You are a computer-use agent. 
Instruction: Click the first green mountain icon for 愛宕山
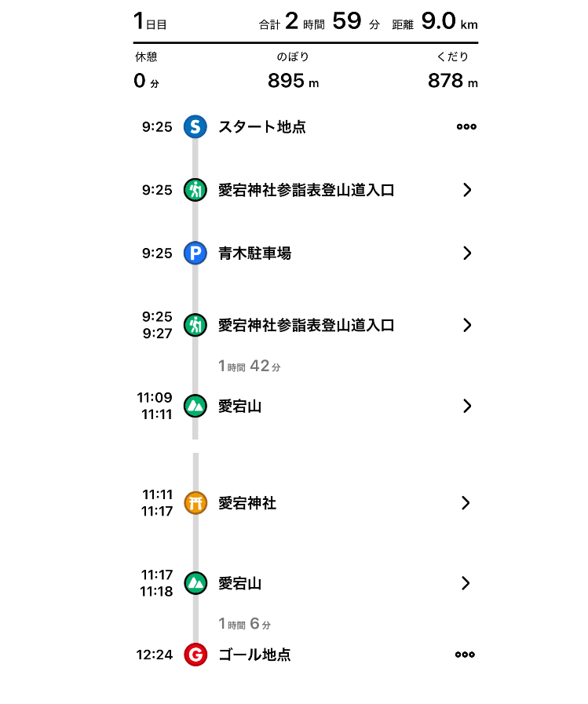(x=195, y=406)
